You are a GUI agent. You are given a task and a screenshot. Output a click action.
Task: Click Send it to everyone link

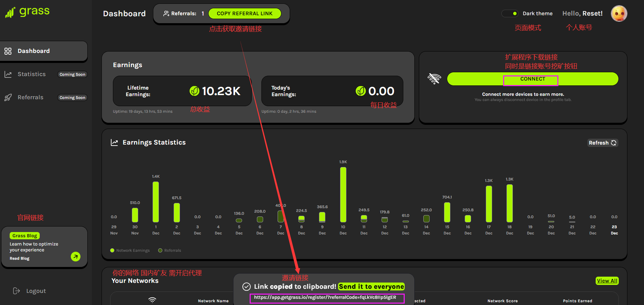[371, 286]
